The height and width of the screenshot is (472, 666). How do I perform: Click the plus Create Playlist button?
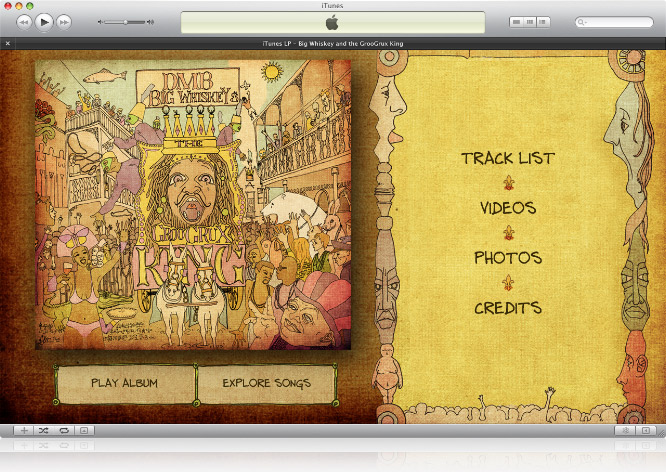point(24,430)
